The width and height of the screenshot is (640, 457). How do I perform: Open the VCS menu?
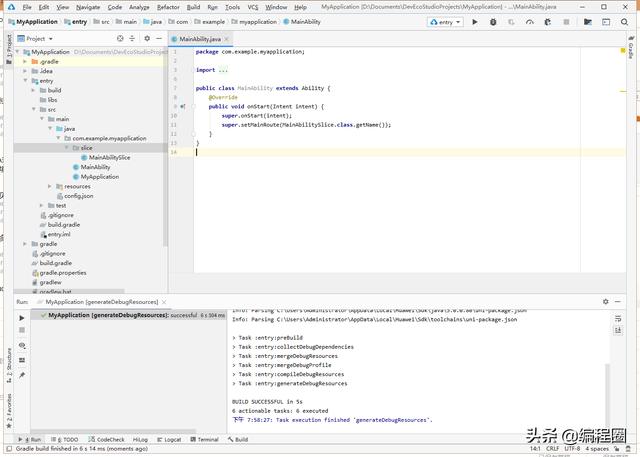[x=253, y=7]
